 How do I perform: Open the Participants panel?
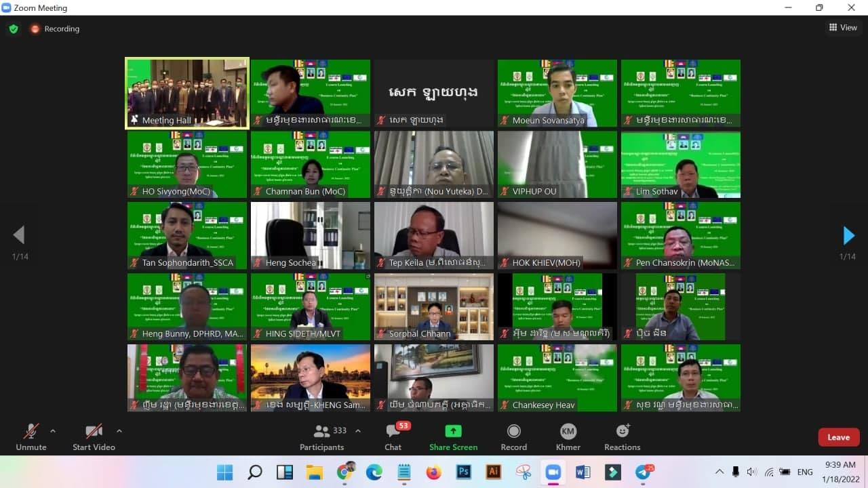coord(322,437)
